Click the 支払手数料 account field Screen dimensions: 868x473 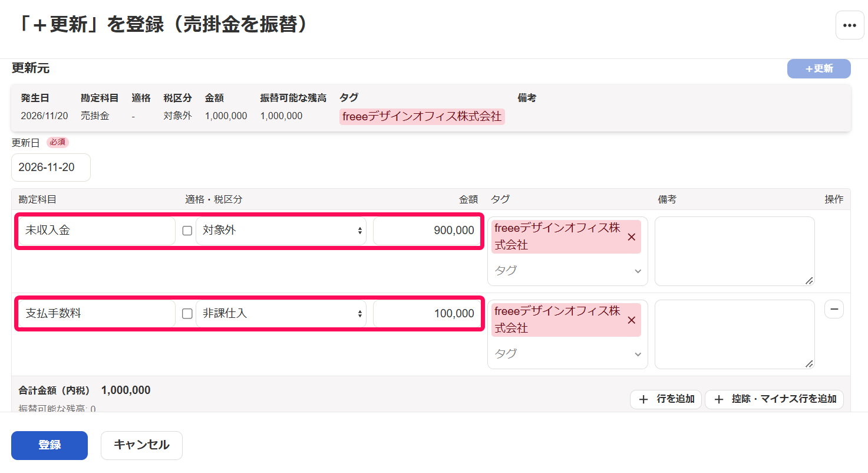tap(97, 314)
